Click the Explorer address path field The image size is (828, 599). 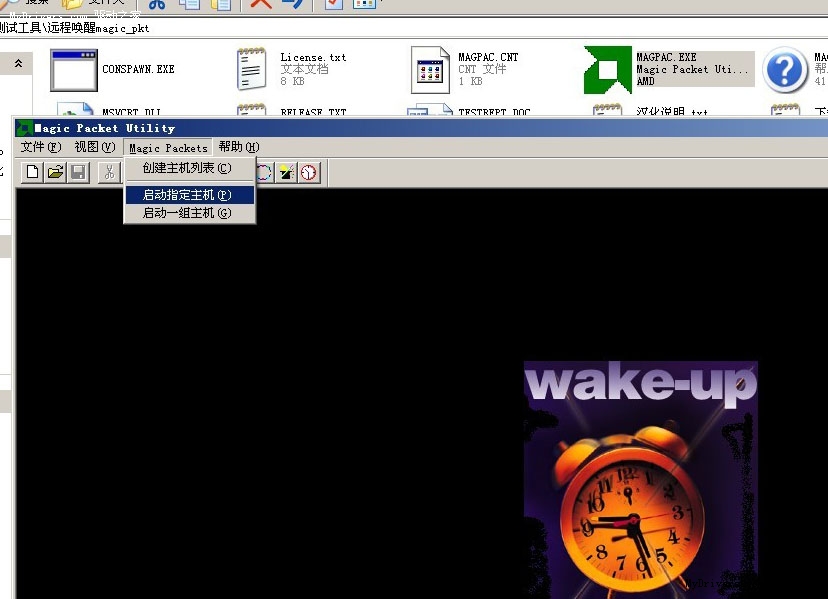[x=414, y=28]
